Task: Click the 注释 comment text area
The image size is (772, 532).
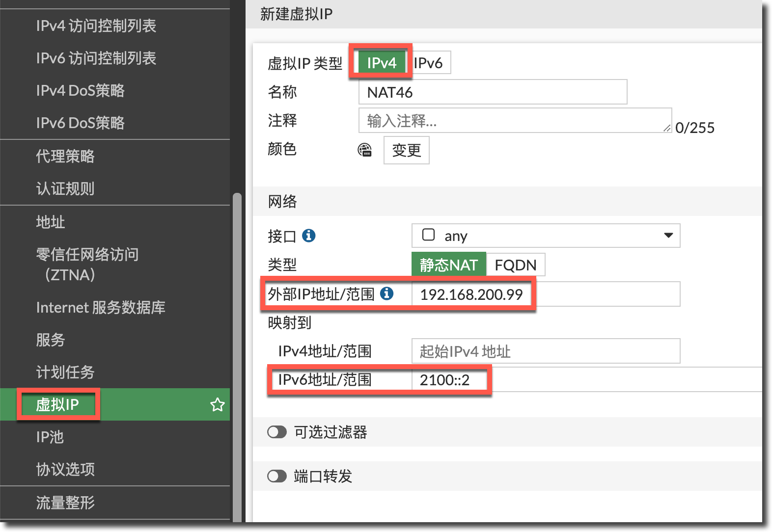Action: (515, 121)
